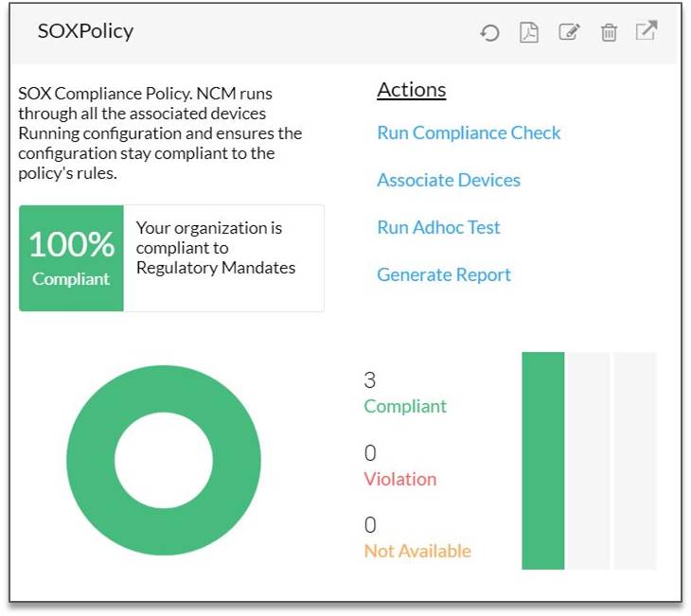Screen dimensions: 691x616
Task: Click the red Violation label
Action: [400, 479]
